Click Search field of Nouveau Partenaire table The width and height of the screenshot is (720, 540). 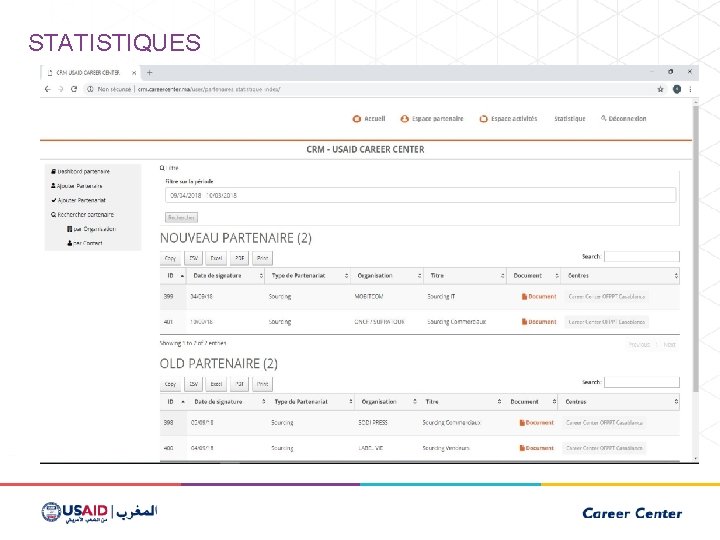pyautogui.click(x=642, y=256)
